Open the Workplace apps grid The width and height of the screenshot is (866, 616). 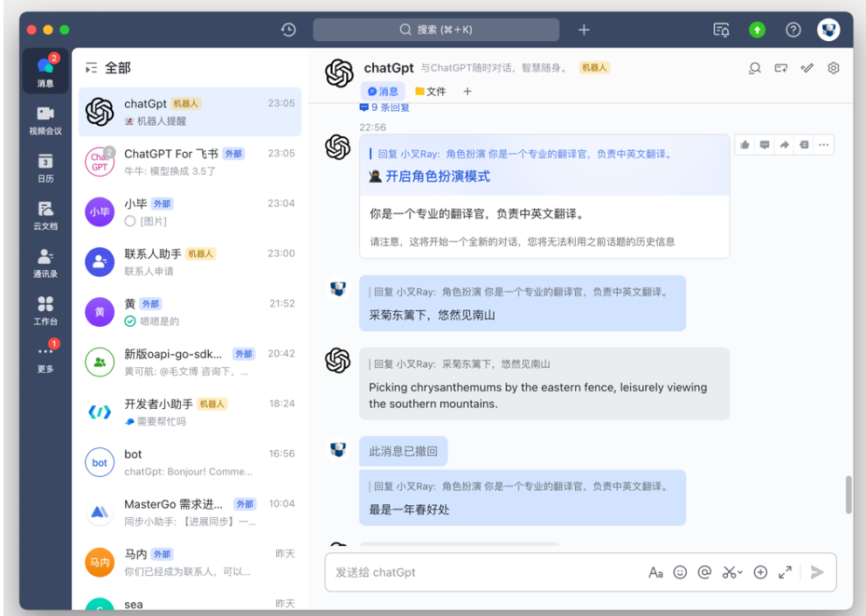pyautogui.click(x=45, y=310)
